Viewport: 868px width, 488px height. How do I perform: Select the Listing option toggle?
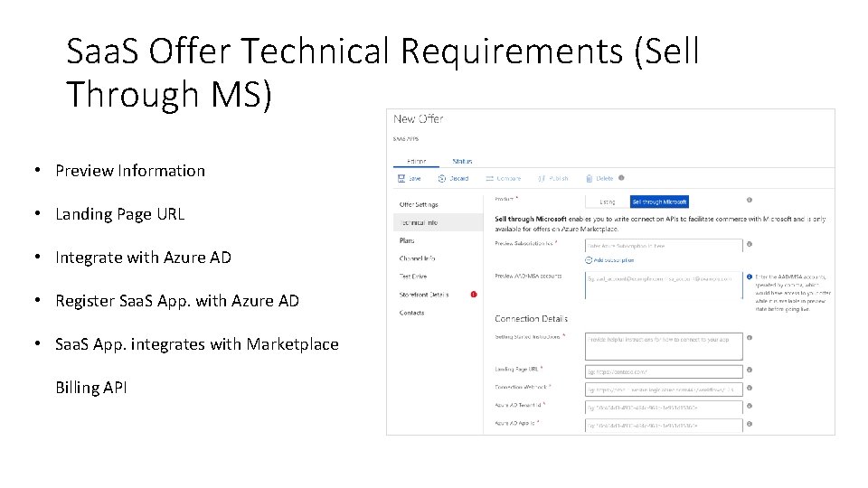(608, 202)
